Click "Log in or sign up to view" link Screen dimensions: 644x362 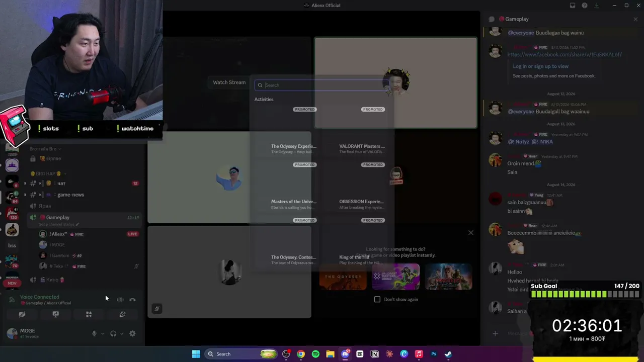pos(540,66)
